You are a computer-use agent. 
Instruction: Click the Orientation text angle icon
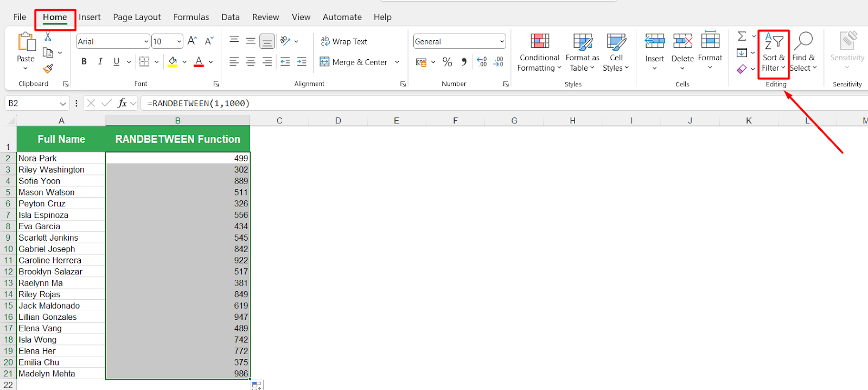(x=286, y=41)
